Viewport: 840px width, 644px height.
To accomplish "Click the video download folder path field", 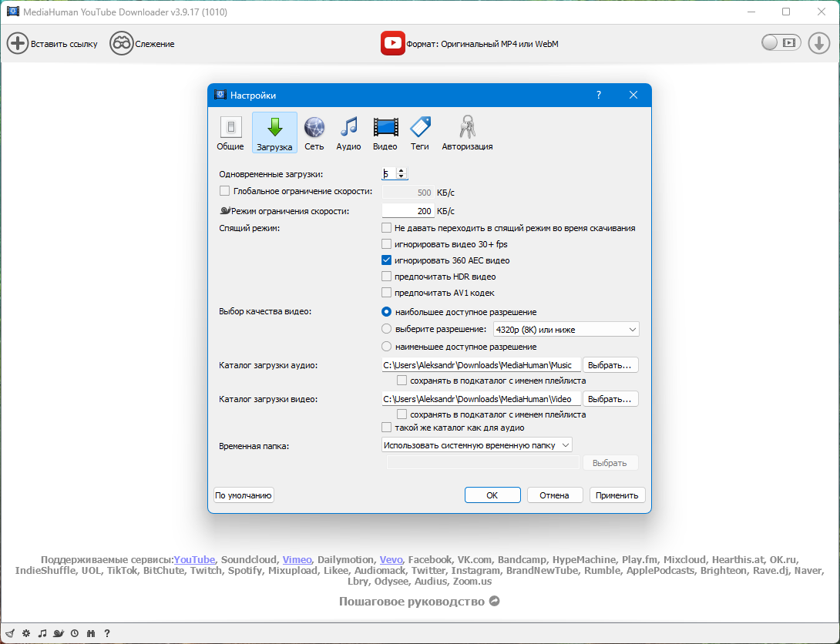I will tap(481, 399).
